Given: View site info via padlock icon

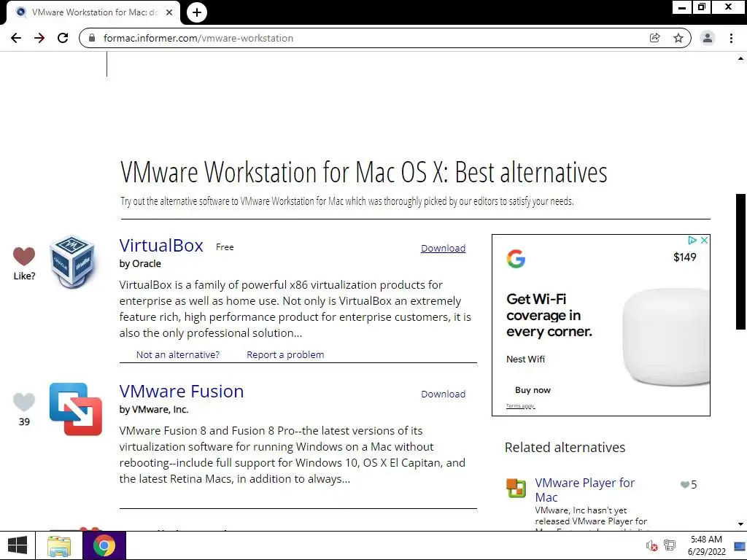Looking at the screenshot, I should [x=92, y=38].
